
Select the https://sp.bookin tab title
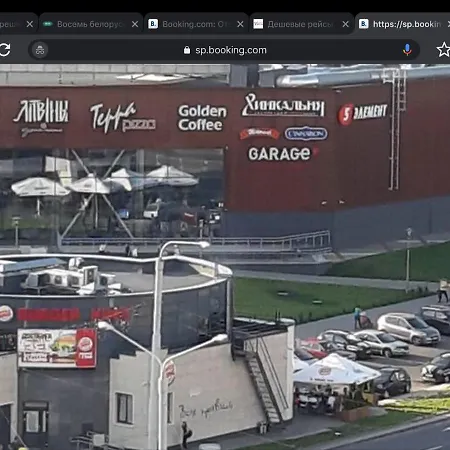[407, 24]
